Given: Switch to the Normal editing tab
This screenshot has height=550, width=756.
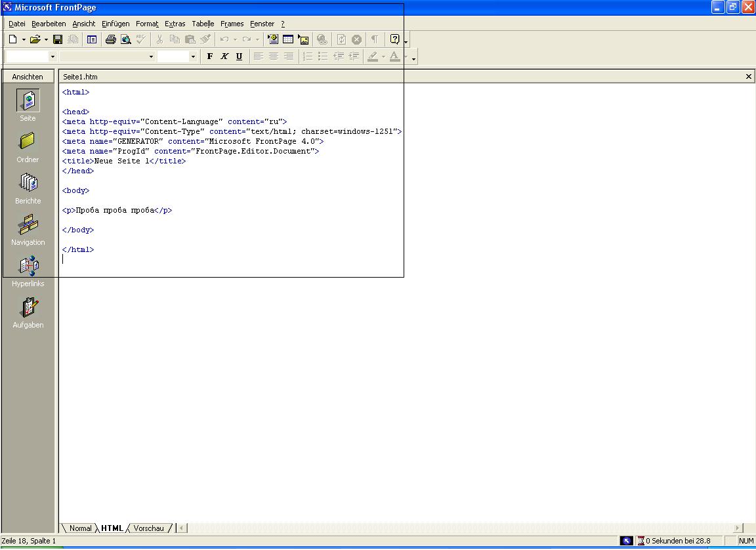Looking at the screenshot, I should 80,528.
